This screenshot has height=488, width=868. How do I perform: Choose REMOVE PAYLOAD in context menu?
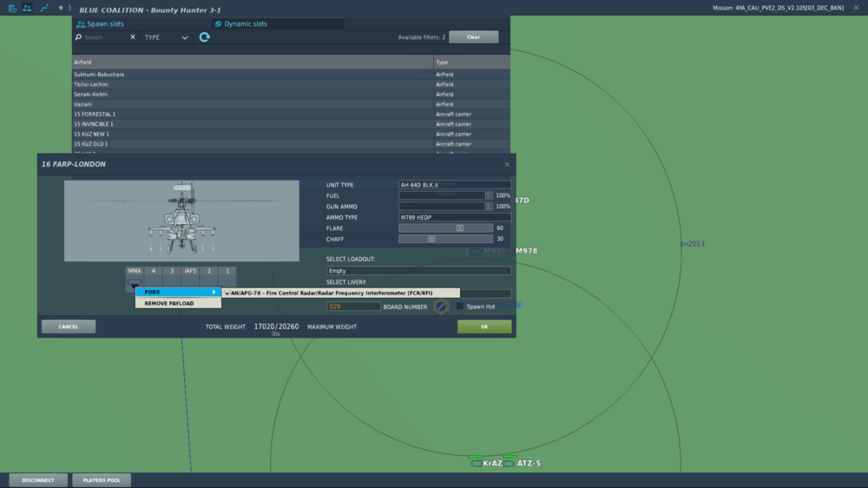178,304
